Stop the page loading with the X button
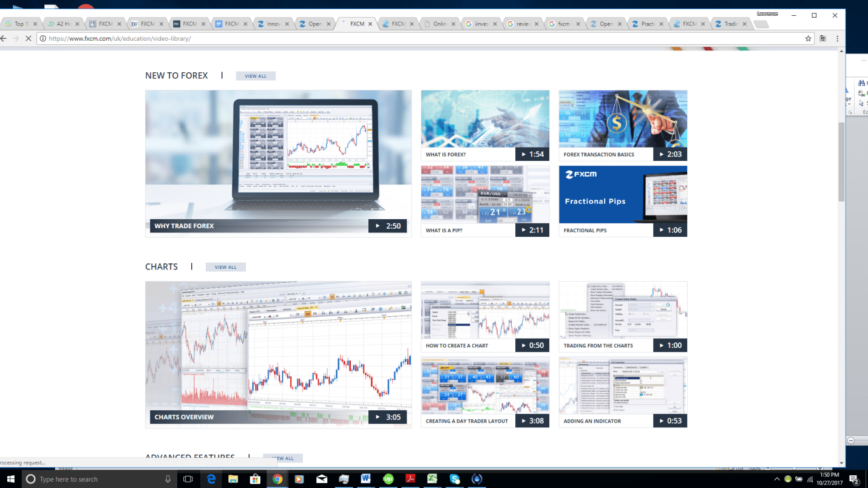The image size is (868, 488). (x=29, y=38)
